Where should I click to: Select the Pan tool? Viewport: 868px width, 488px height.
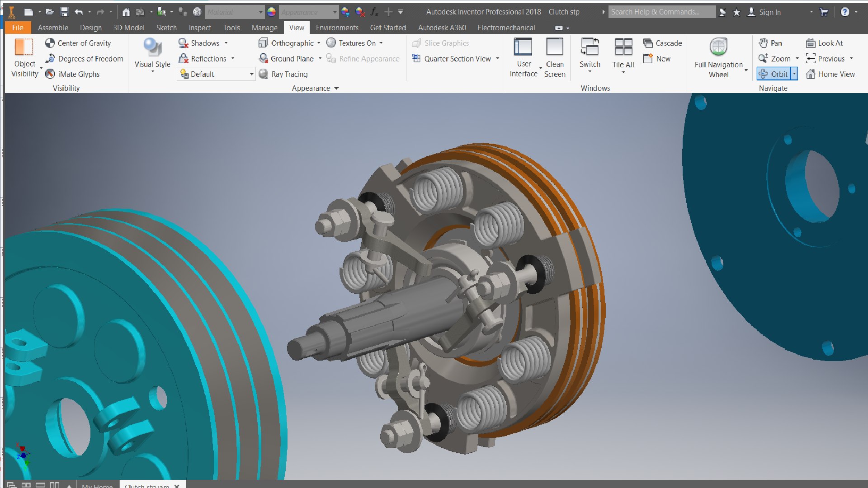point(770,43)
